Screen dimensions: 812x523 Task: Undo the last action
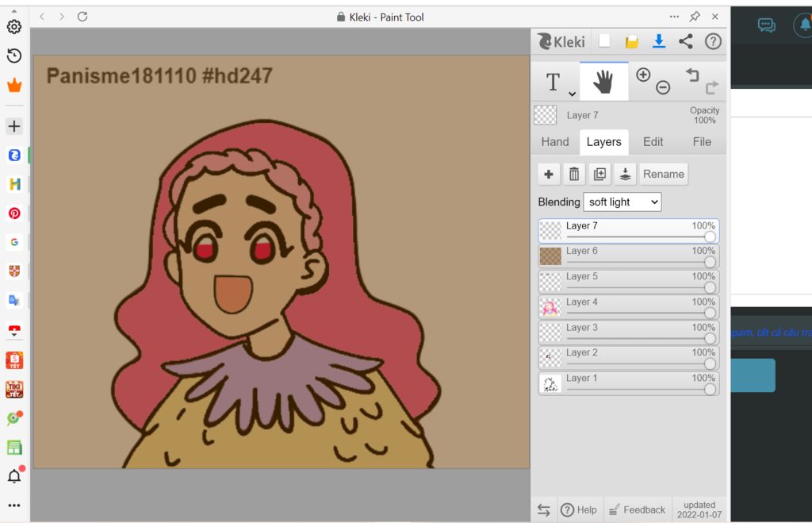[x=693, y=75]
